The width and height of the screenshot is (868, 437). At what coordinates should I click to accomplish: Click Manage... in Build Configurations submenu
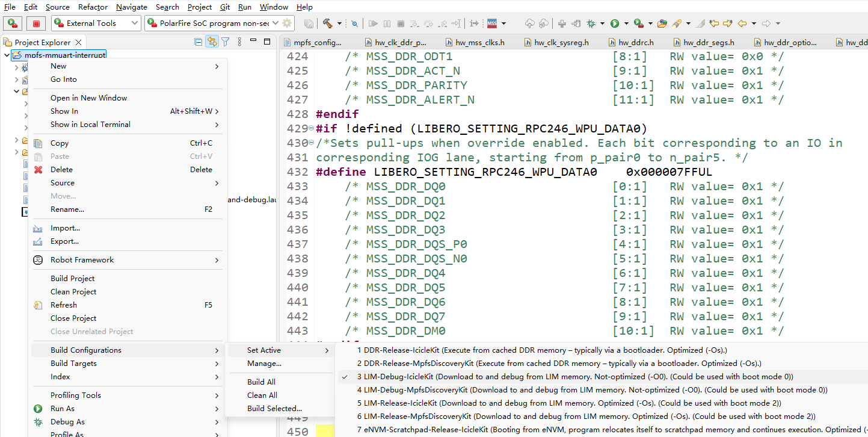264,364
